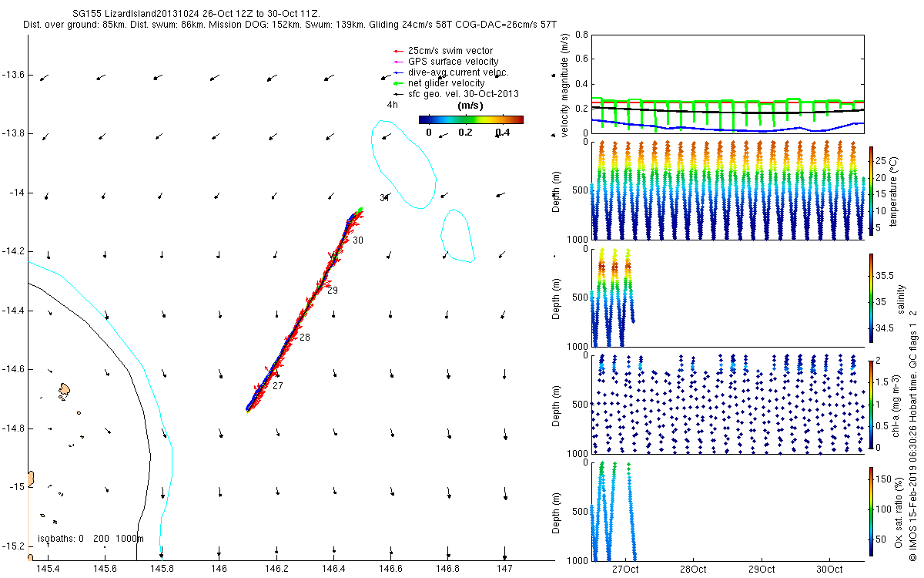Click the large cyan reef outline near -13.8
The width and height of the screenshot is (924, 578).
click(404, 163)
